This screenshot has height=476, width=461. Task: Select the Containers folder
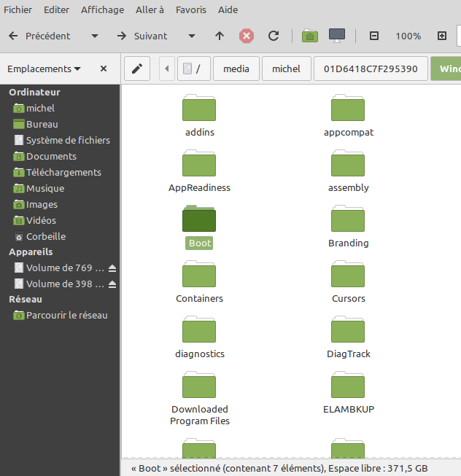click(199, 281)
